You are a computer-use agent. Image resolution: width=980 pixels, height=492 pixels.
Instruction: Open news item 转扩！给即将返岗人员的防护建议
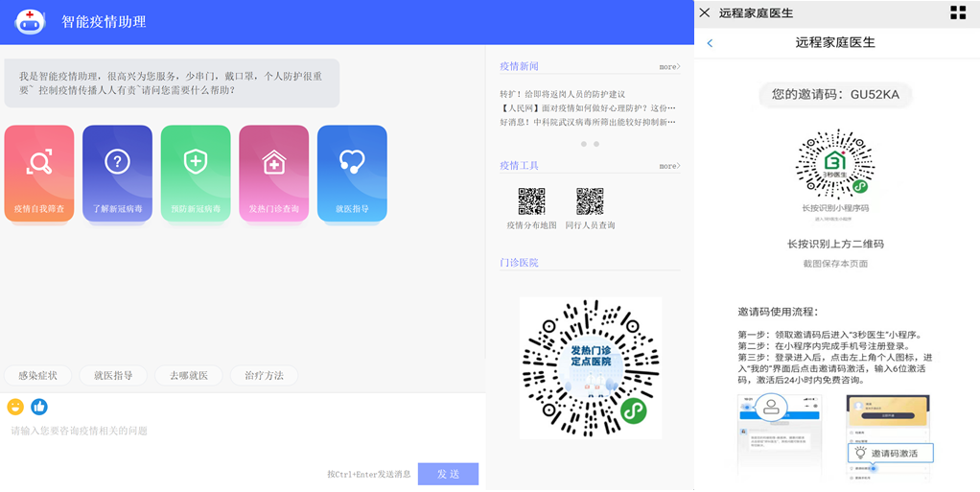[563, 94]
